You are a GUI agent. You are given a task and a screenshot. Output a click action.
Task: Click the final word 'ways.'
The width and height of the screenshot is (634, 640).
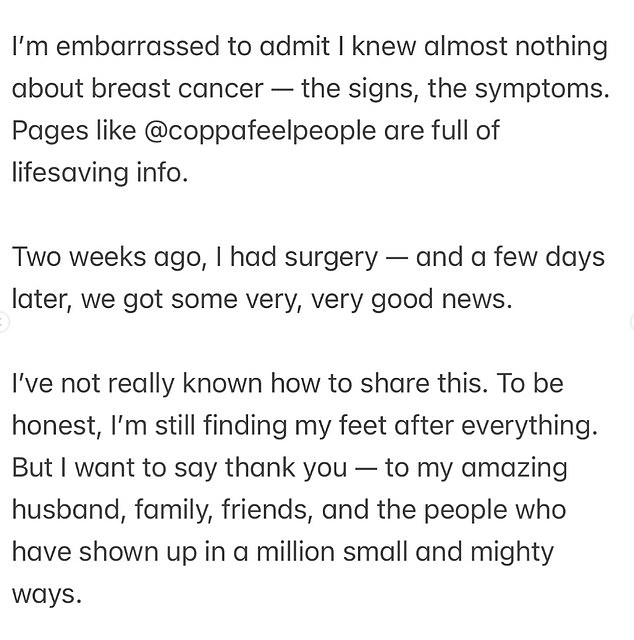(47, 596)
